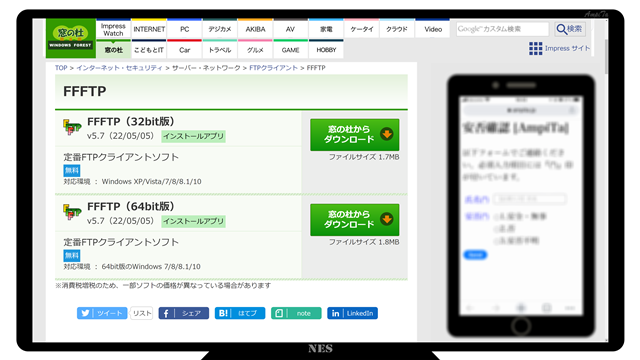
Task: Share the page via the LinkedIn button
Action: [352, 313]
